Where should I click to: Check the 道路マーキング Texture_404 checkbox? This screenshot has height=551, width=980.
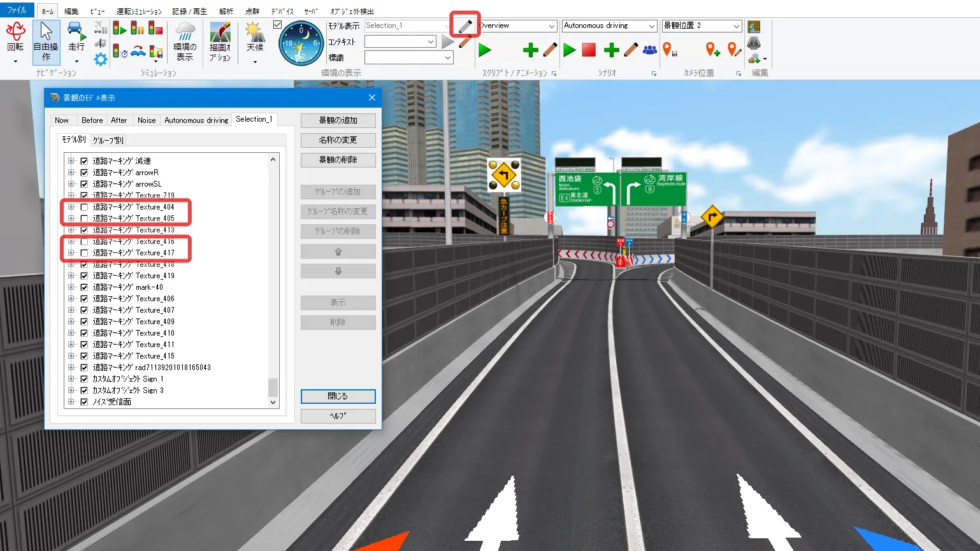[x=84, y=207]
